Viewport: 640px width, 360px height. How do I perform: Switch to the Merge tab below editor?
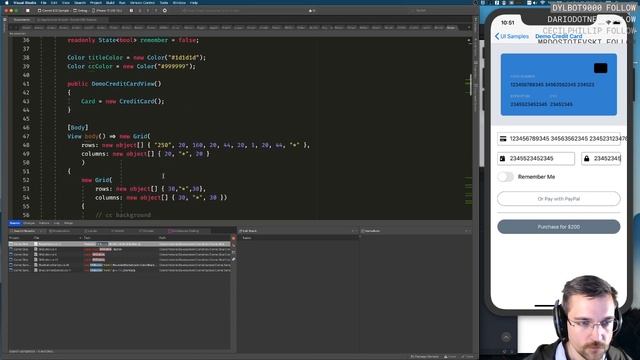(69, 223)
